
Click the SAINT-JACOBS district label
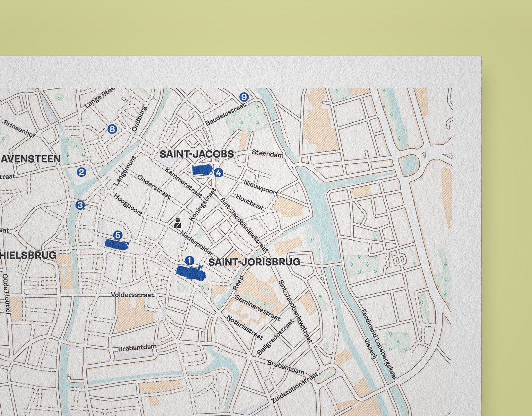pyautogui.click(x=197, y=154)
